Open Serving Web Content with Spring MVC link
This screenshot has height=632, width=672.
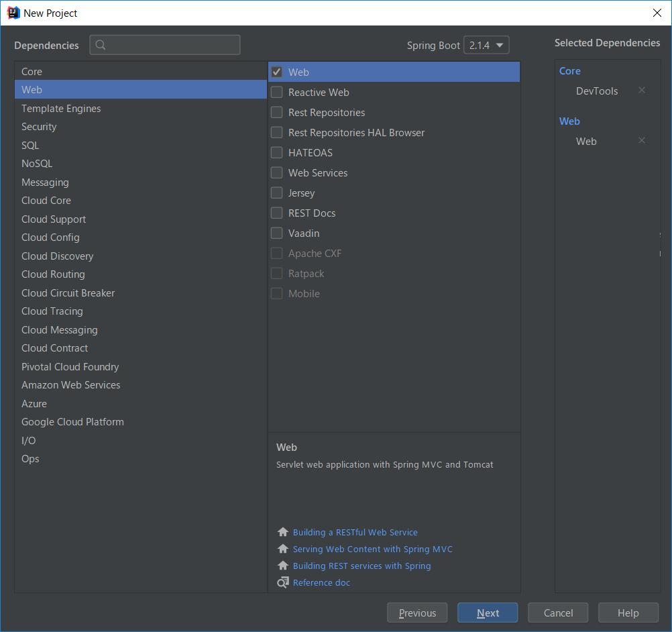tap(372, 549)
